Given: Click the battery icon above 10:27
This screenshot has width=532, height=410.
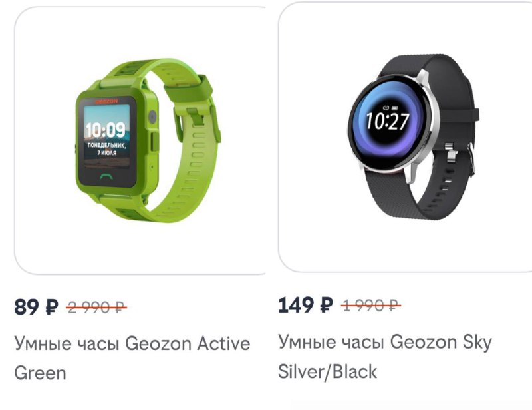Looking at the screenshot, I should pos(395,108).
